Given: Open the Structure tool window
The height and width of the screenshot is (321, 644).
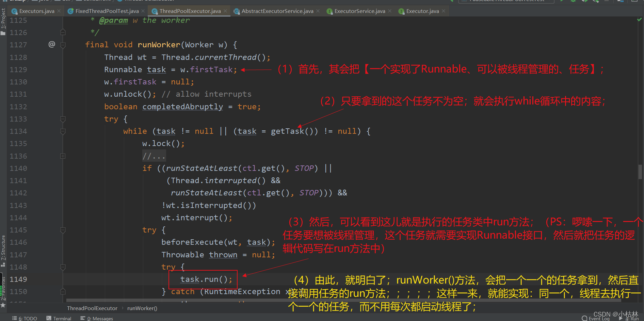Looking at the screenshot, I should click(3, 251).
